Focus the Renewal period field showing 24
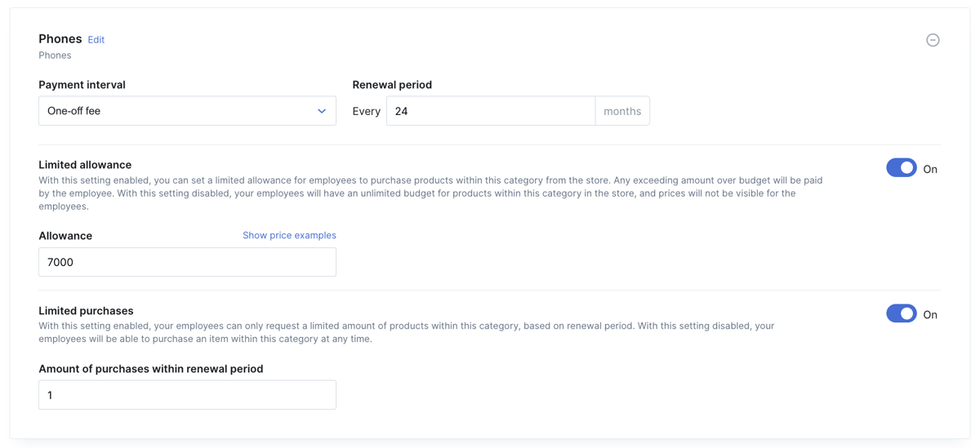Screen dimensions: 980x448 click(491, 111)
